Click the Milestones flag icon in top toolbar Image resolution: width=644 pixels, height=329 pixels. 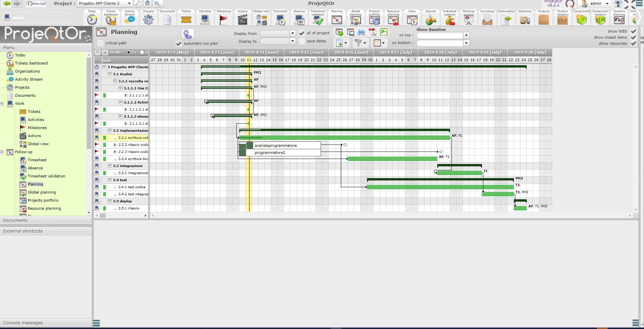[x=224, y=20]
